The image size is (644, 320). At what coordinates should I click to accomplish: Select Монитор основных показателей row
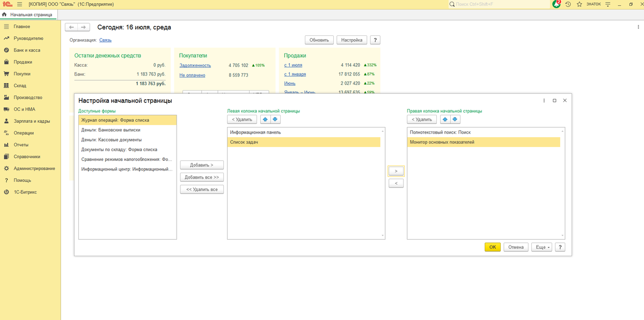click(x=484, y=142)
